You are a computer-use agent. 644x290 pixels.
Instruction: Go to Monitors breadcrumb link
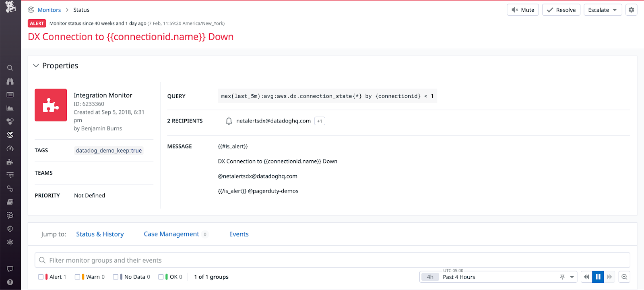point(49,10)
